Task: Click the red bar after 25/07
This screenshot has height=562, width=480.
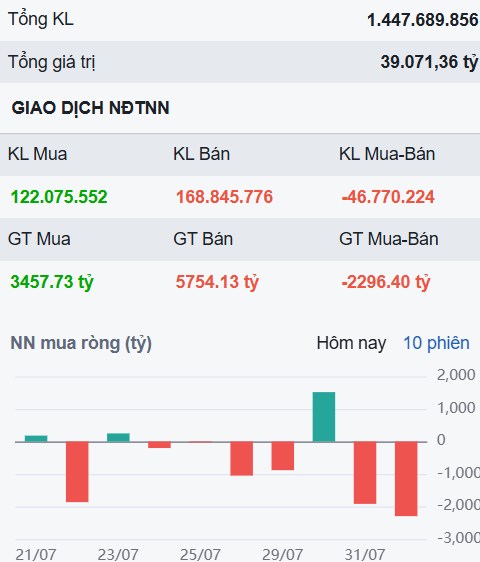Action: tap(242, 459)
